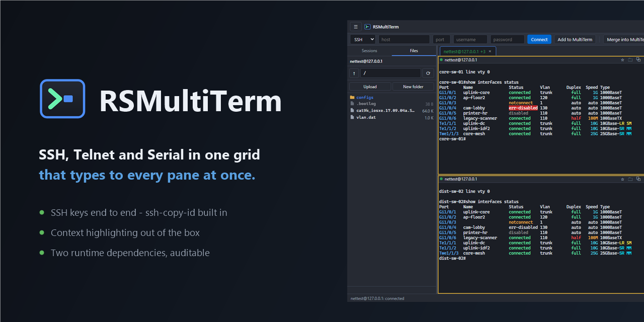Select the .bootlog file
Image resolution: width=644 pixels, height=322 pixels.
point(391,104)
